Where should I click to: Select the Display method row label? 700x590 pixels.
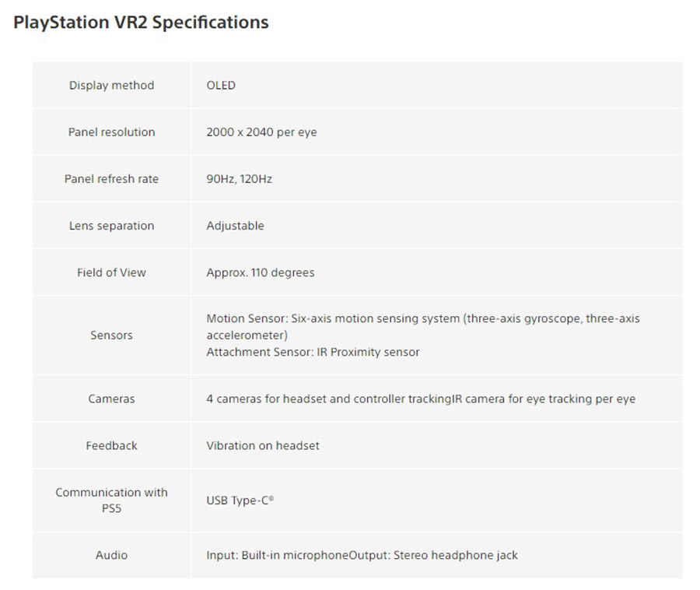[x=111, y=86]
